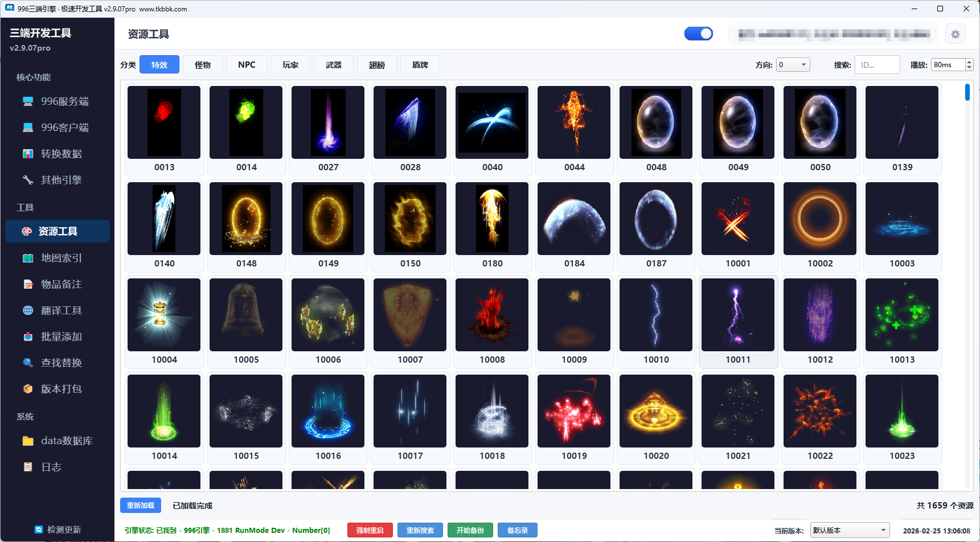Select the 资源工具 in the sidebar
The width and height of the screenshot is (980, 542).
[57, 231]
